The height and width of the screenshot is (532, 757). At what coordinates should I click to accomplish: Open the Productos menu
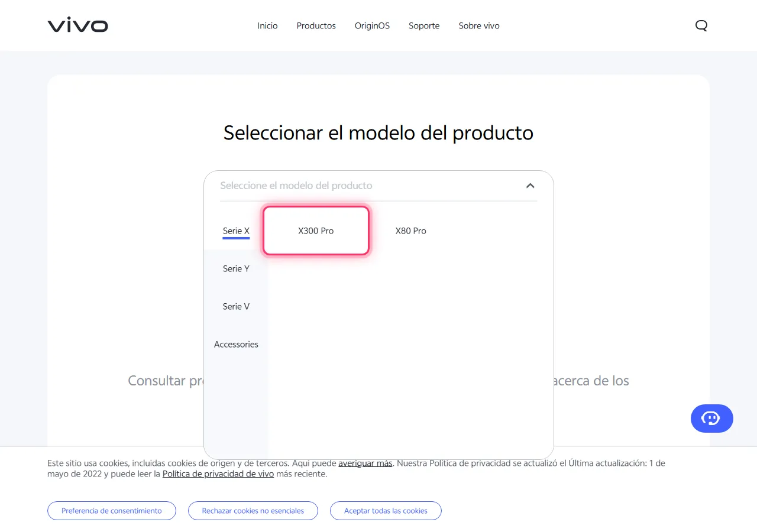pyautogui.click(x=316, y=25)
